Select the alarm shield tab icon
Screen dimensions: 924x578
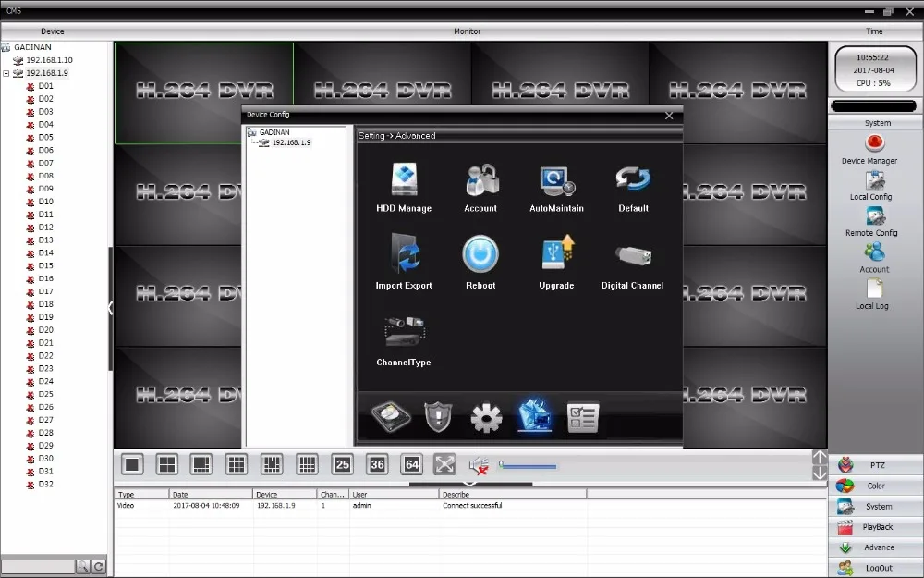pyautogui.click(x=438, y=416)
